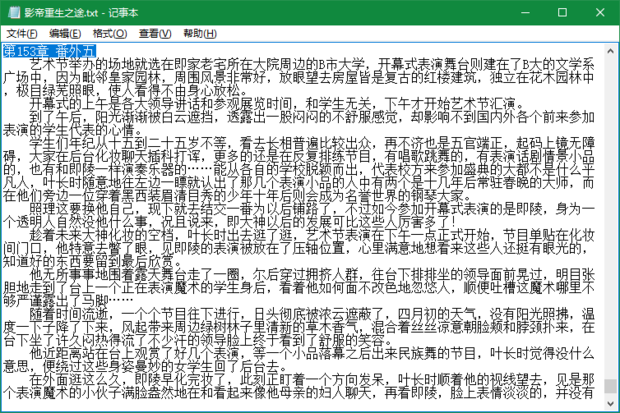Click the line starting 开幕式的上午
620x413 pixels.
click(276, 104)
